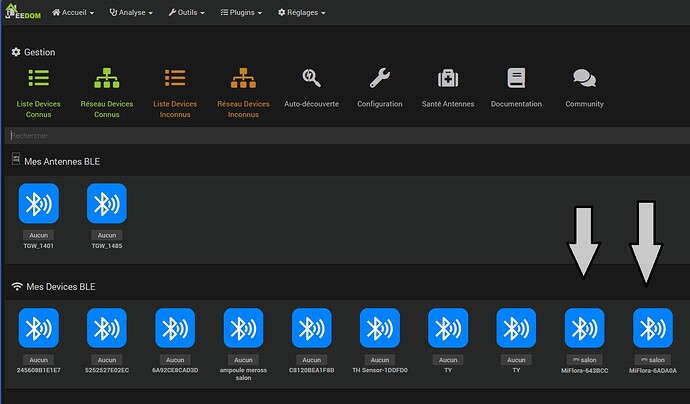Click the MiFlora-6ADA0A device name

click(653, 371)
